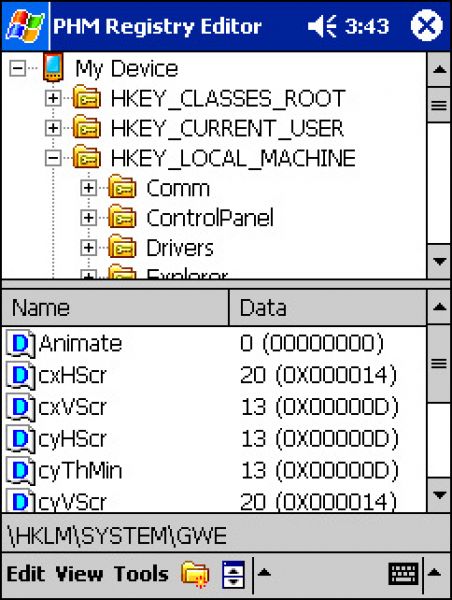This screenshot has height=600, width=452.
Task: Expand the Comm subkey
Action: coord(88,188)
